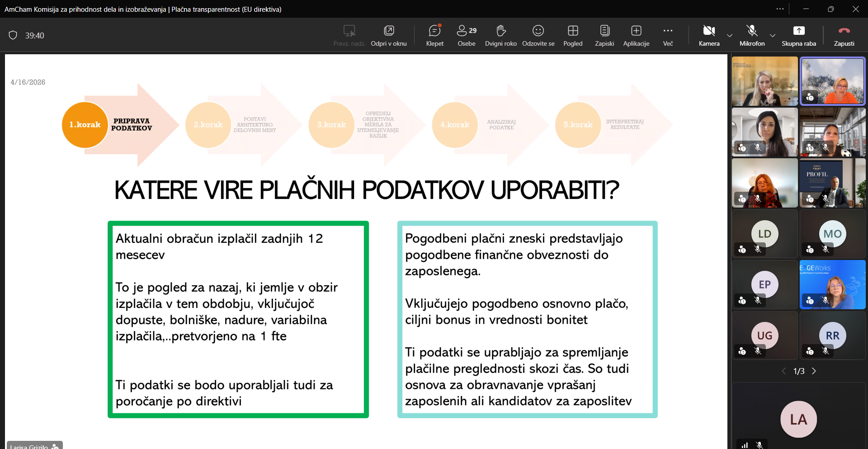This screenshot has width=868, height=449.
Task: Go to previous participants page
Action: (x=783, y=371)
